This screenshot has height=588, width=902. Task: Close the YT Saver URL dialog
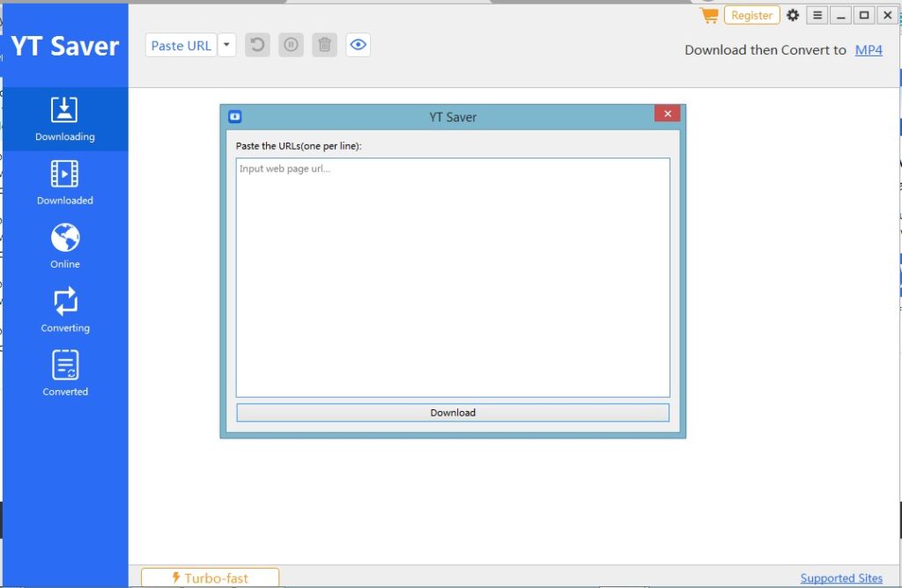[668, 114]
